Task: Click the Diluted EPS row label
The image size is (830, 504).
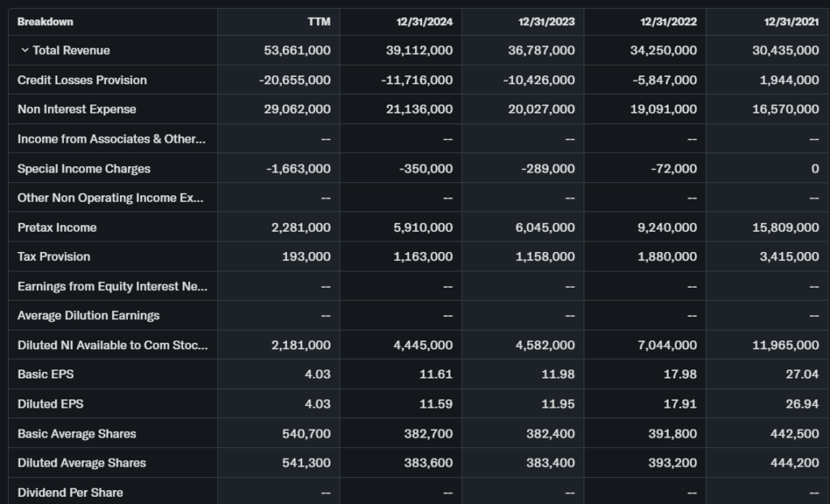Action: point(50,404)
